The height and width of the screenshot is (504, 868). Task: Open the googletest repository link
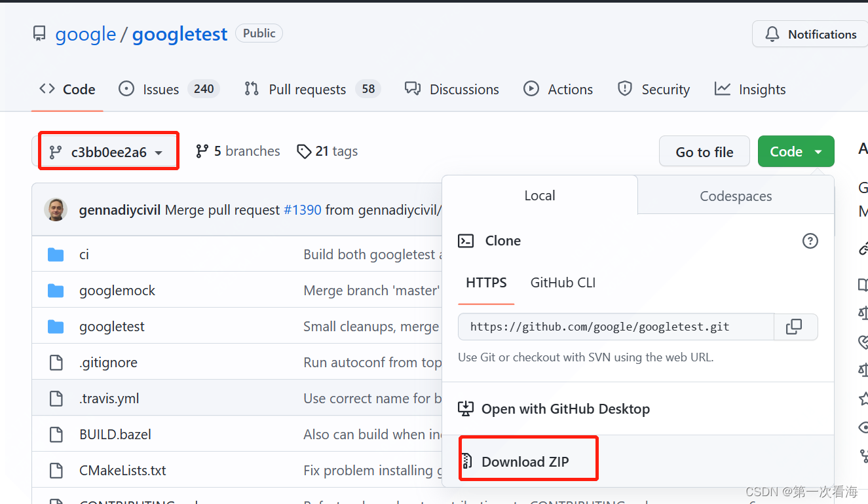click(x=179, y=34)
